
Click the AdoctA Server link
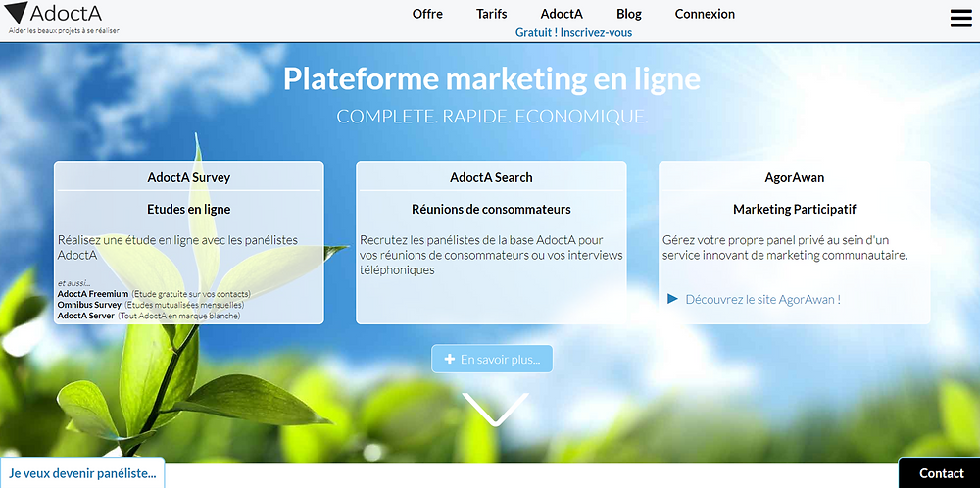pos(86,317)
